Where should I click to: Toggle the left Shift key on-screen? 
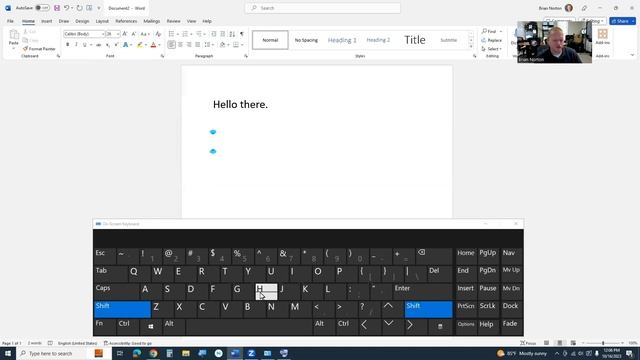click(x=122, y=309)
